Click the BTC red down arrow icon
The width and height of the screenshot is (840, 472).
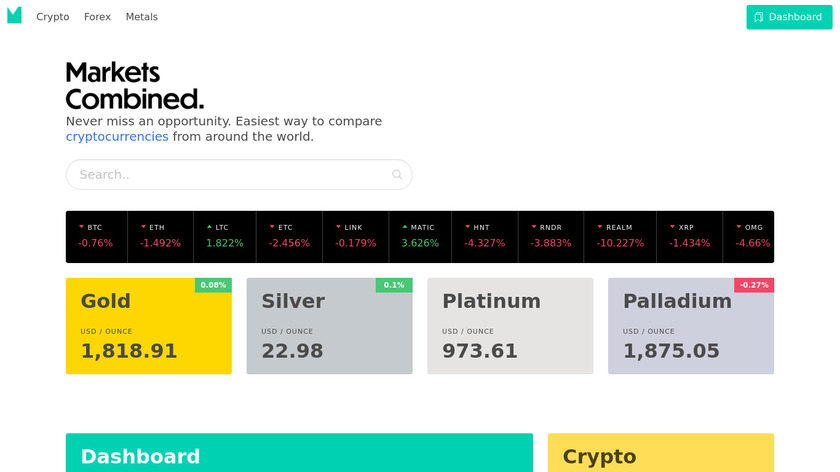(x=81, y=227)
